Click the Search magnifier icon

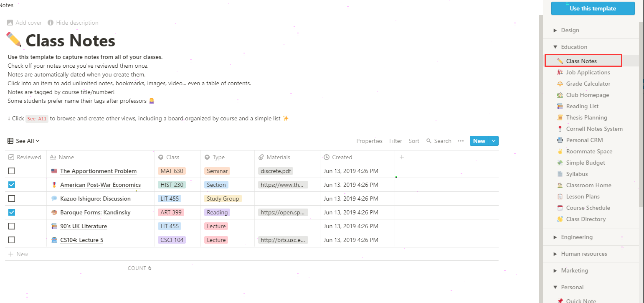[428, 141]
